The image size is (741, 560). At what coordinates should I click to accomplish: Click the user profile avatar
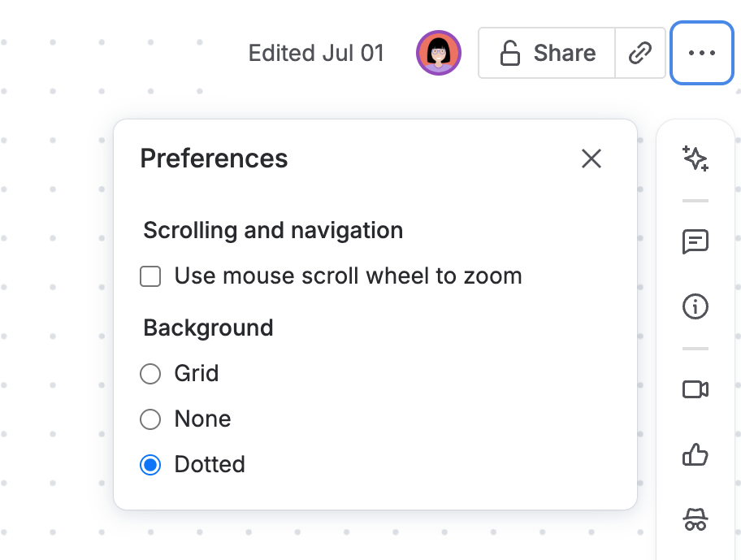tap(439, 54)
